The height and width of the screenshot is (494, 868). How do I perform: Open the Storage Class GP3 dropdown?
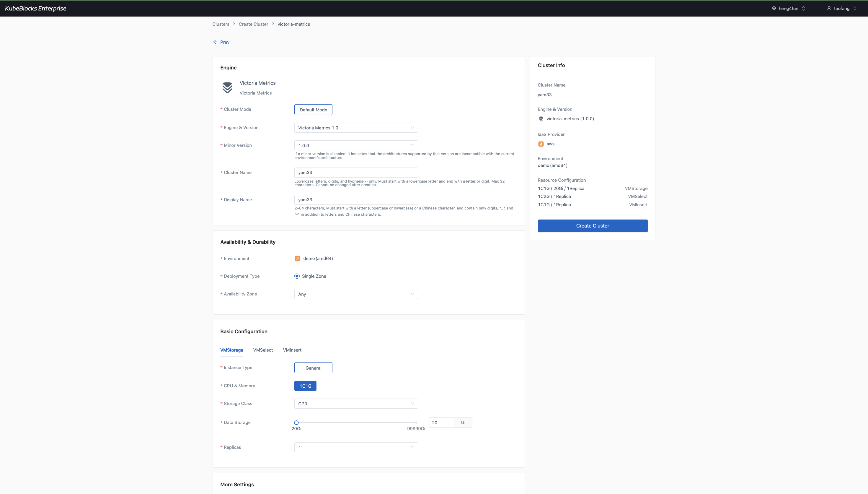coord(356,403)
